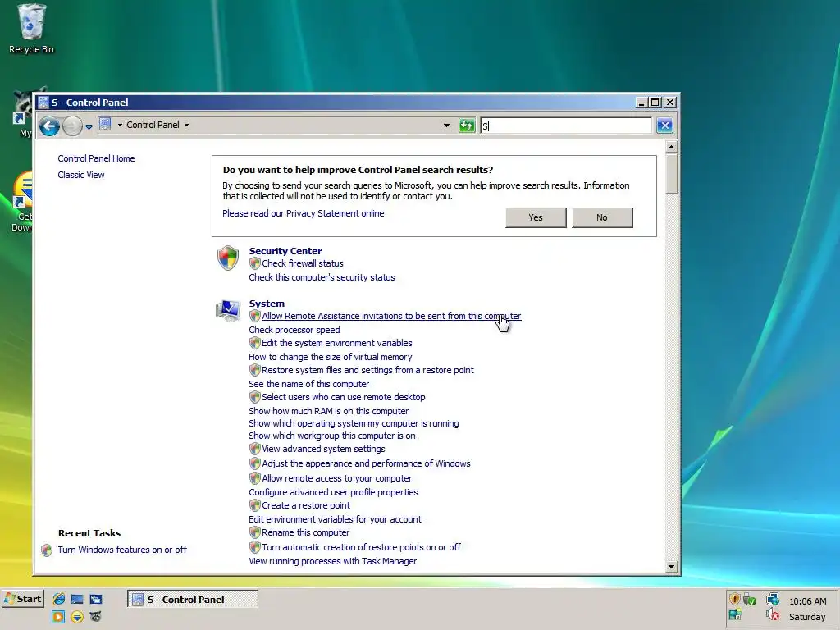Open Edit environment variables for your account

click(x=335, y=519)
